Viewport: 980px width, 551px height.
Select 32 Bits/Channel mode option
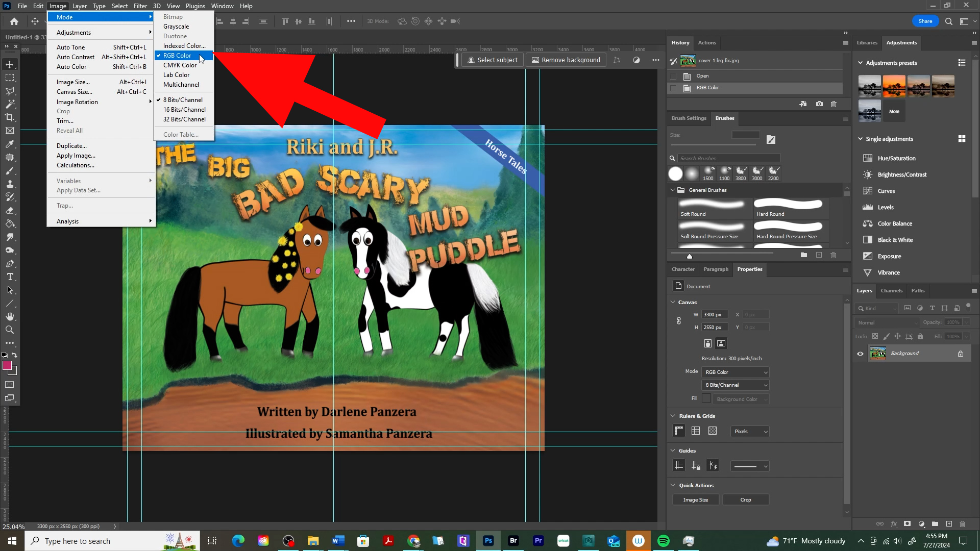(x=184, y=119)
